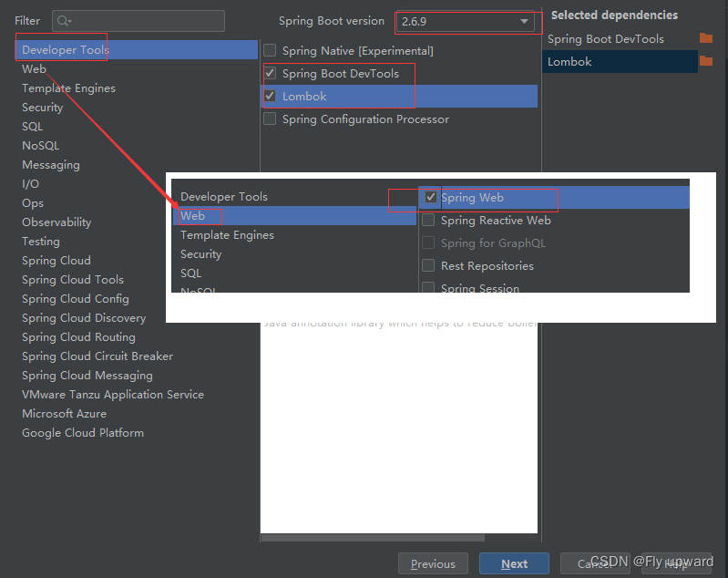Viewport: 728px width, 578px height.
Task: Enable the Spring Native [Experimental] checkbox
Action: [270, 50]
